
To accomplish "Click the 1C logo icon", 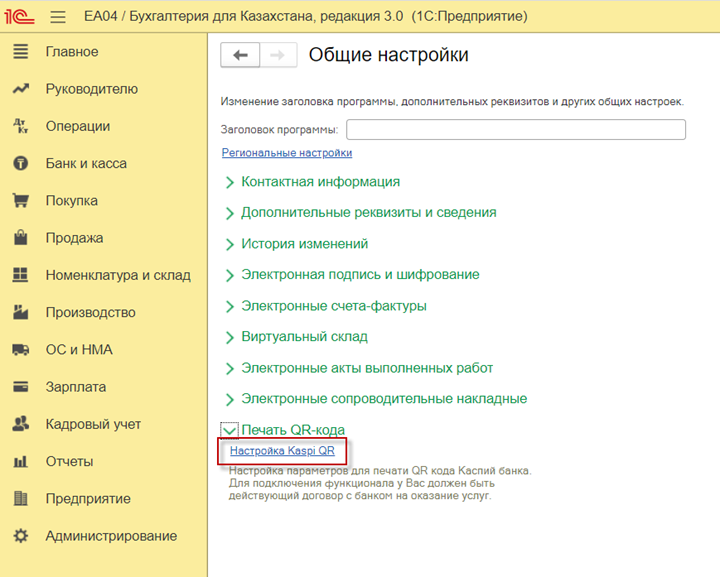I will [19, 17].
